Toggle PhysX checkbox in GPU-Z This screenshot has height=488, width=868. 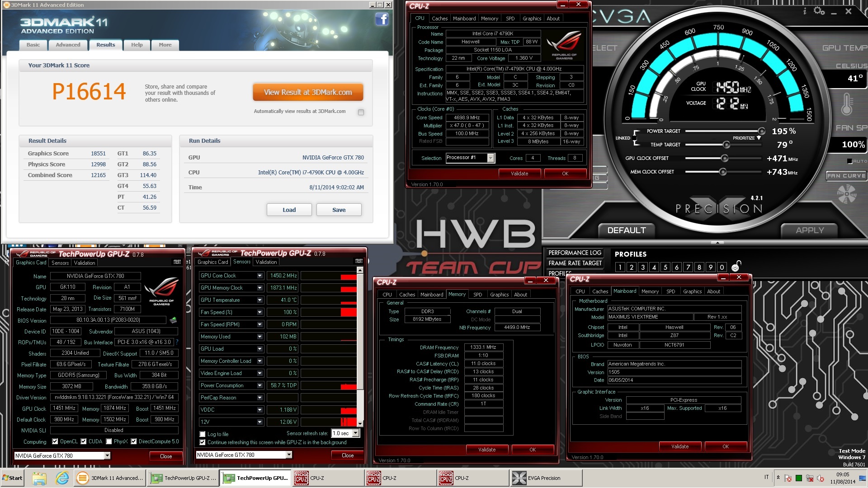pos(109,441)
